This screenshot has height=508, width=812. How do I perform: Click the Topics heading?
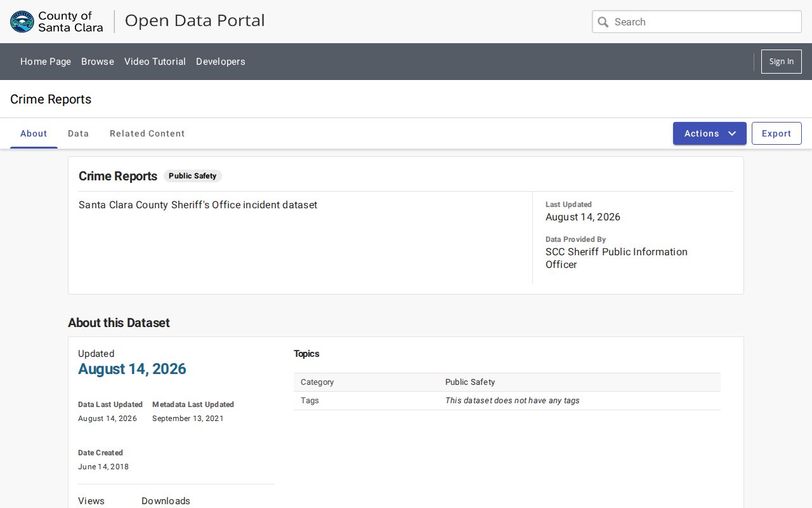coord(306,354)
